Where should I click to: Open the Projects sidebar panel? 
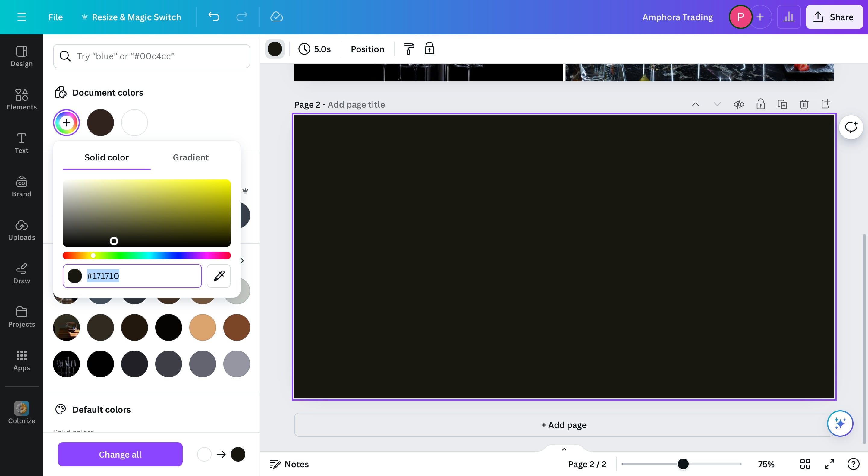22,317
